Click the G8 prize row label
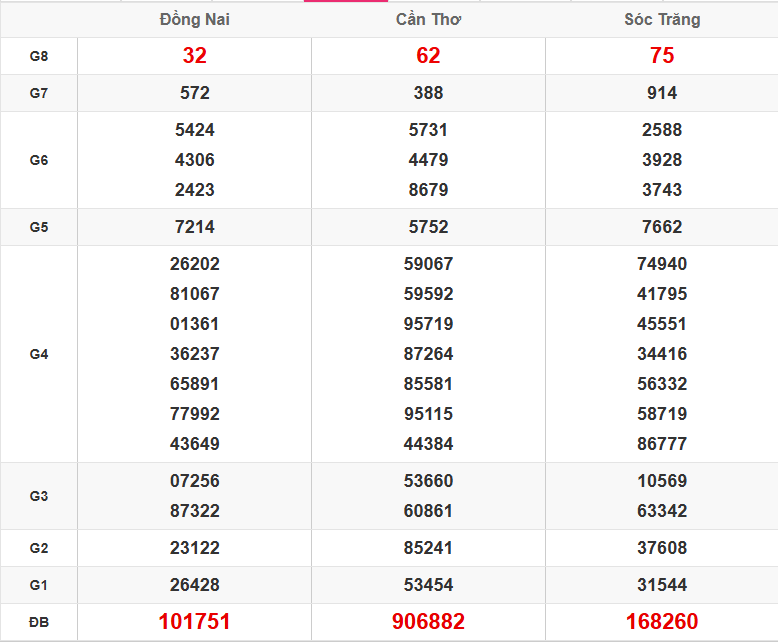Viewport: 778px width, 642px height. tap(39, 56)
